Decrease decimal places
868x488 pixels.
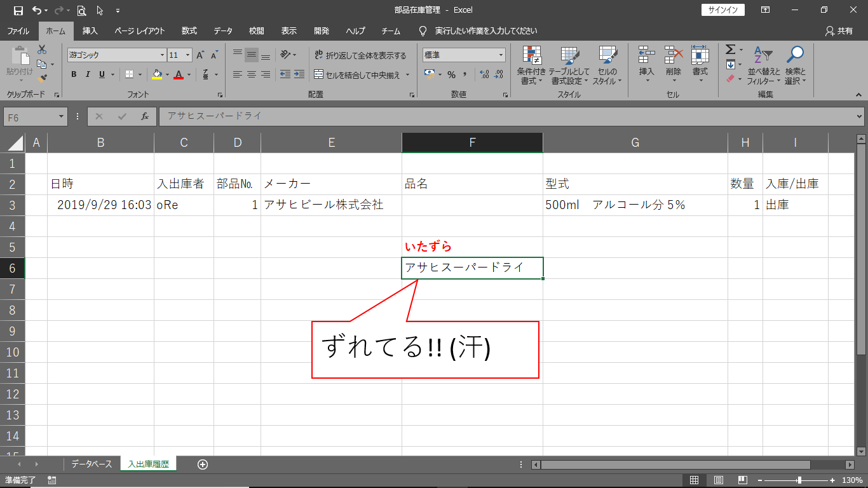coord(499,74)
